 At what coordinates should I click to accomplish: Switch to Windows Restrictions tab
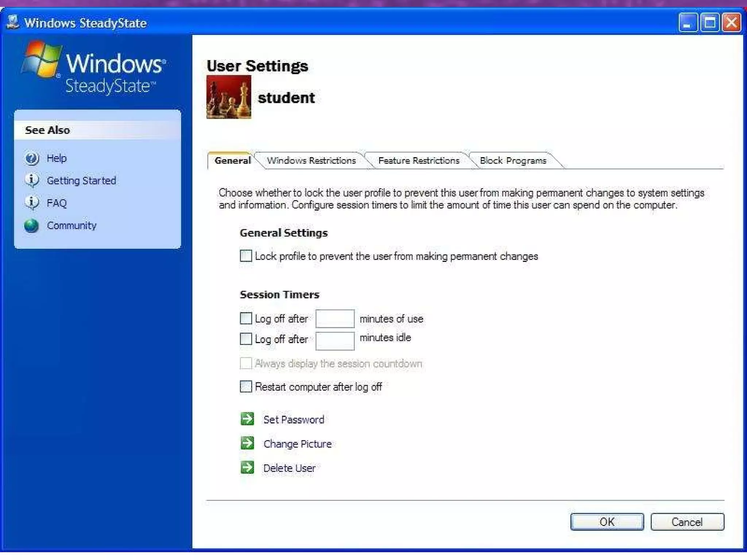tap(311, 161)
